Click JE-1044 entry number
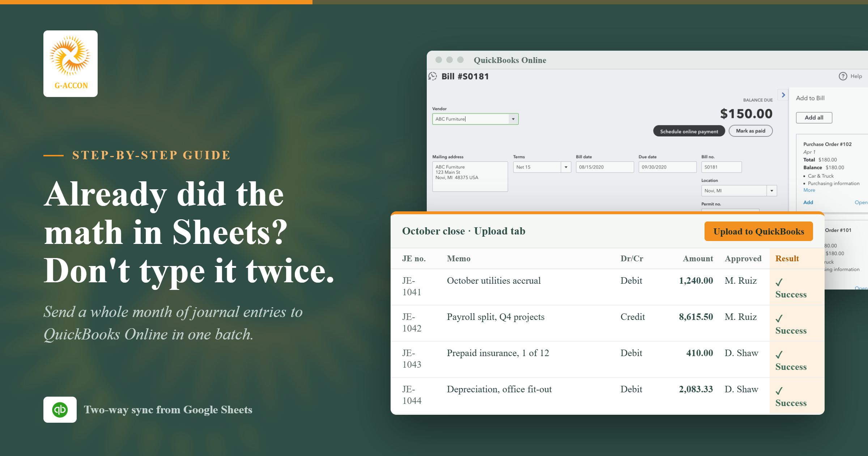868x456 pixels. coord(412,395)
